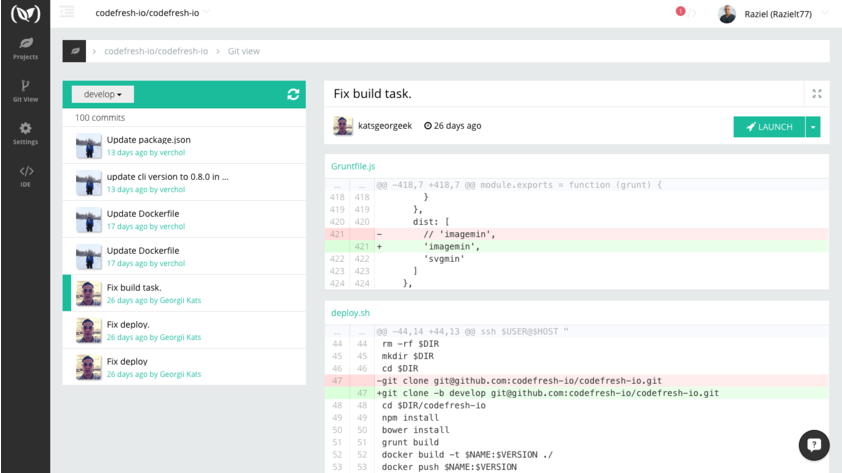Open the Raziel user account menu

(785, 14)
